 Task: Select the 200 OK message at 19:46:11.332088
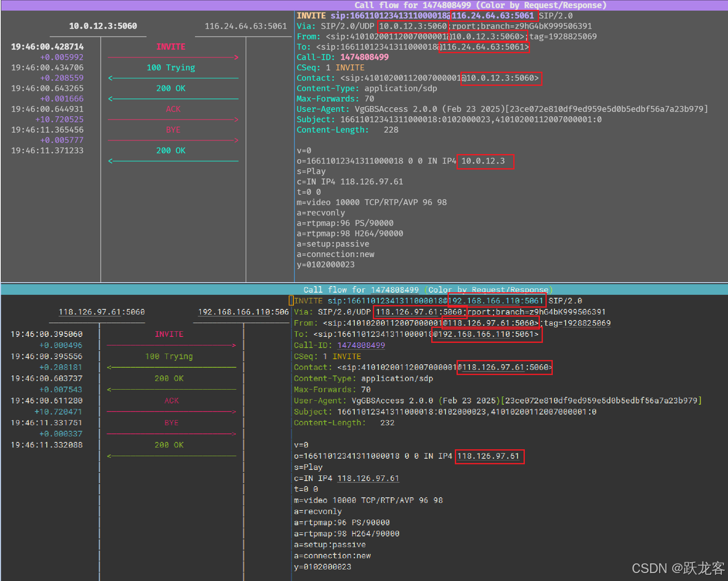point(169,445)
